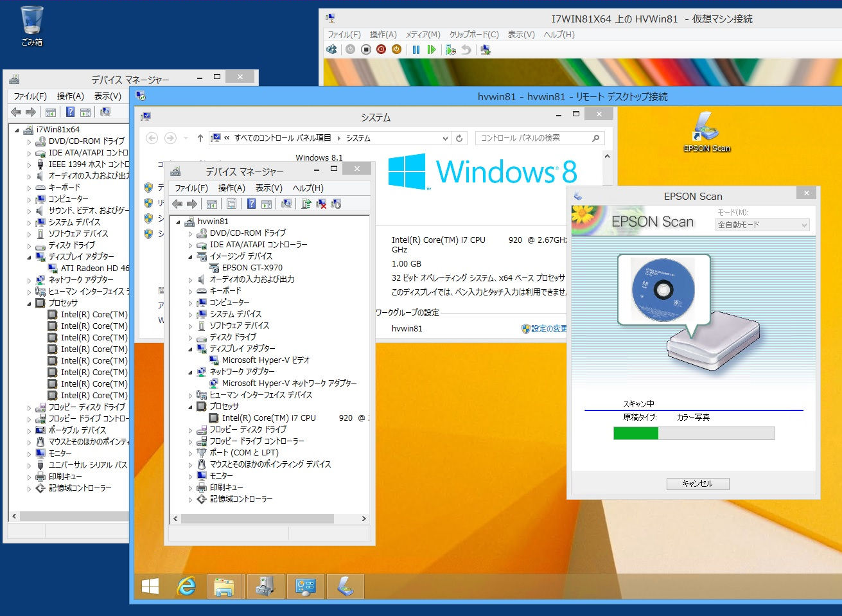Screen dimensions: 842x616
Task: Click Update driver icon in inner Device Manager toolbar
Action: coord(306,204)
